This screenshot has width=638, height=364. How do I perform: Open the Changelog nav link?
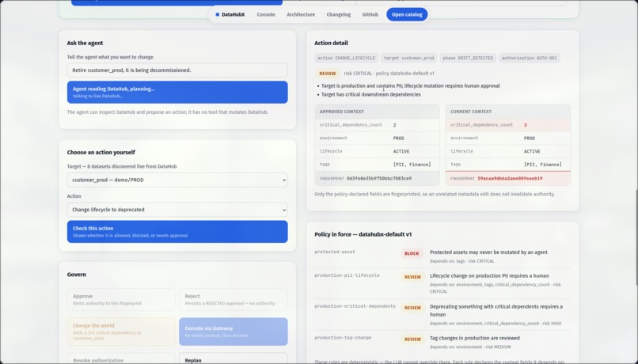click(x=339, y=15)
